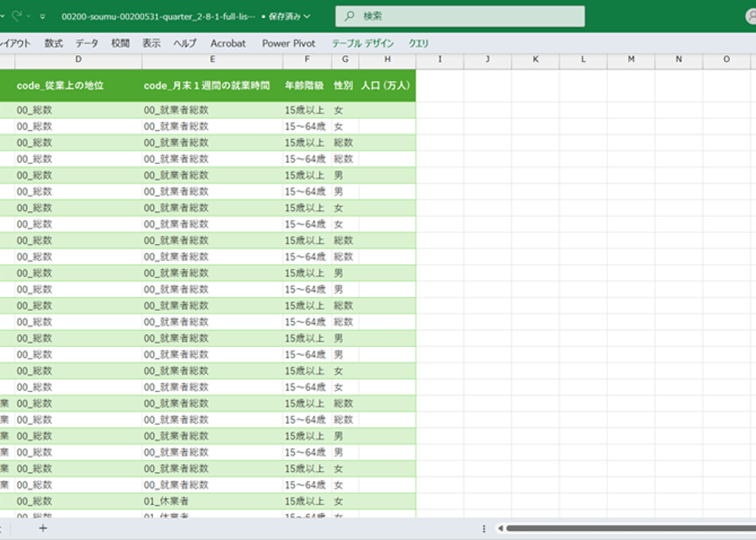This screenshot has width=756, height=540.
Task: Open Customize Quick Access Toolbar dropdown
Action: click(43, 16)
